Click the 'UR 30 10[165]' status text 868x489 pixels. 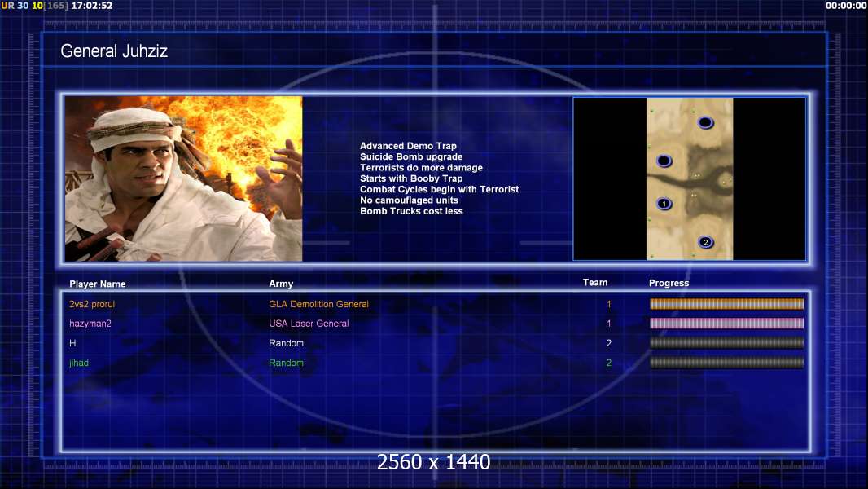tap(35, 6)
